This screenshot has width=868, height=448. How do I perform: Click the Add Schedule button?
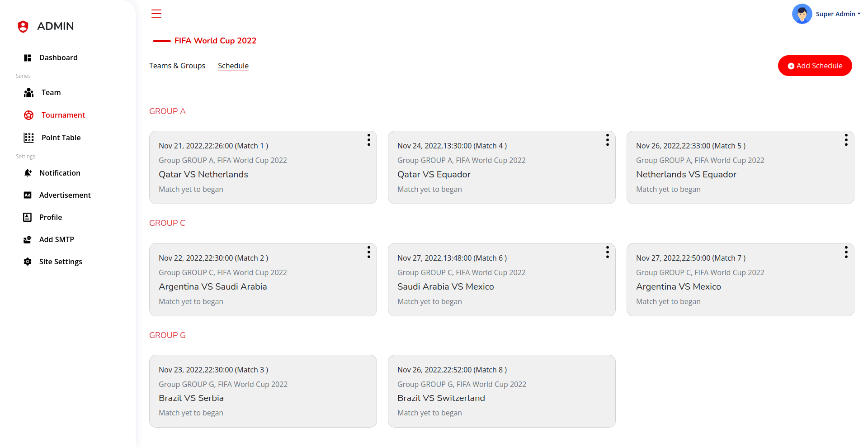tap(815, 66)
